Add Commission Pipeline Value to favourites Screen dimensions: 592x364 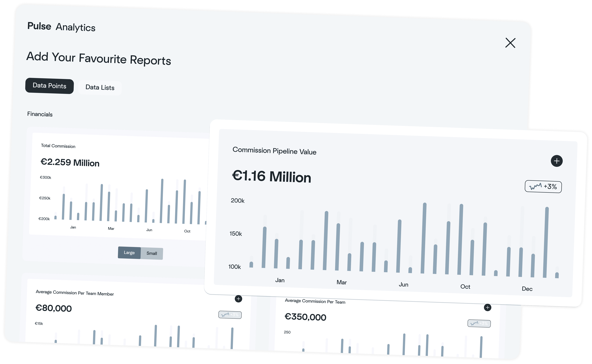tap(557, 161)
